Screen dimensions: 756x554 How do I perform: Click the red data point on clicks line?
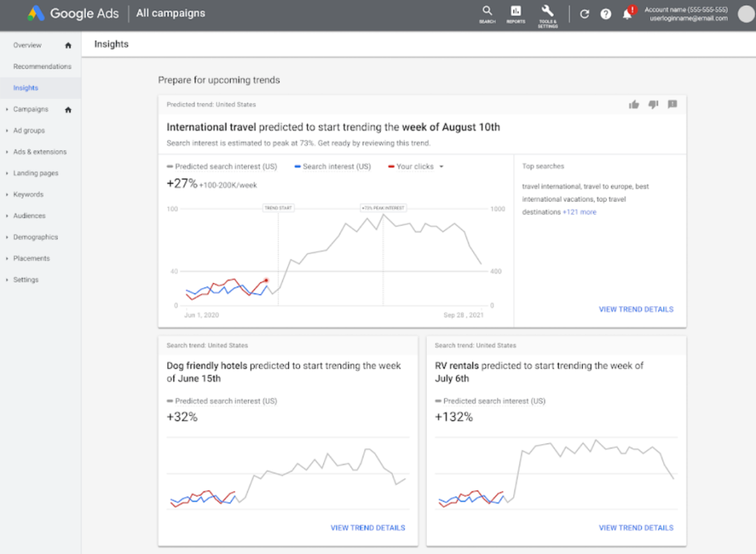click(266, 280)
